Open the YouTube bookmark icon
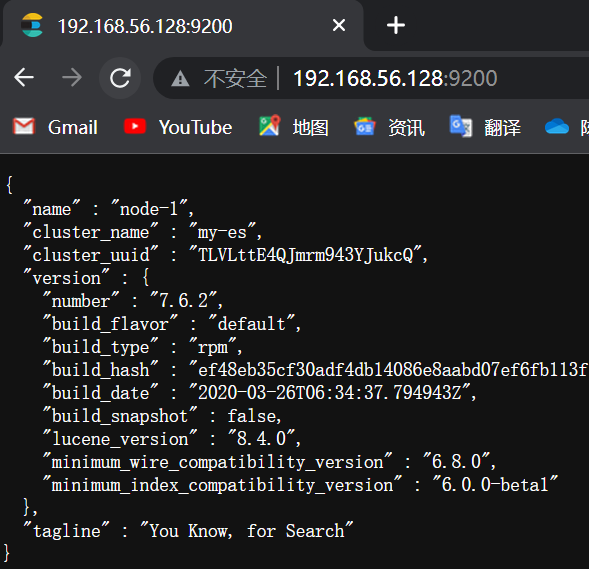This screenshot has height=569, width=589. (x=135, y=126)
